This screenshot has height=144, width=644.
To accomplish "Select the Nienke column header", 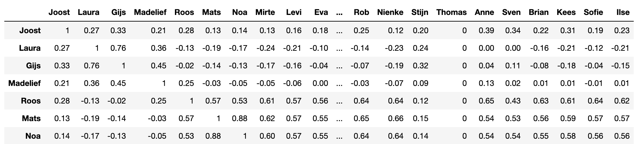I will [390, 13].
